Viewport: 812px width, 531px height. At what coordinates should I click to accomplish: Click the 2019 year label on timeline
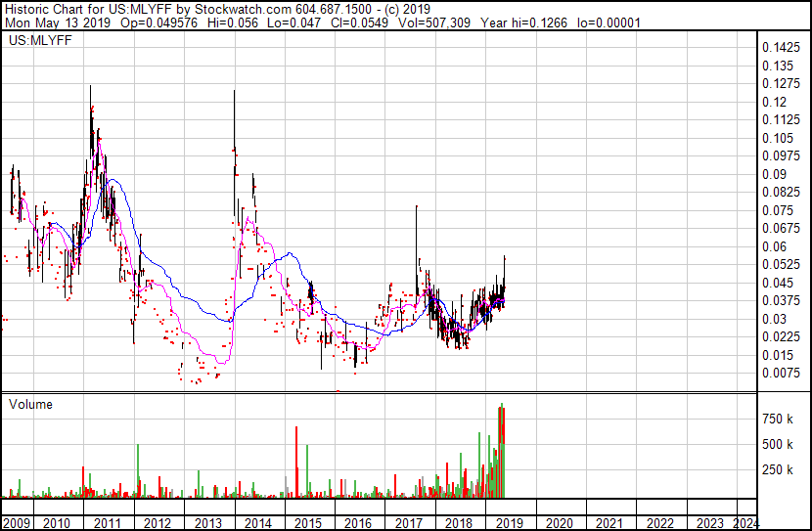[510, 523]
